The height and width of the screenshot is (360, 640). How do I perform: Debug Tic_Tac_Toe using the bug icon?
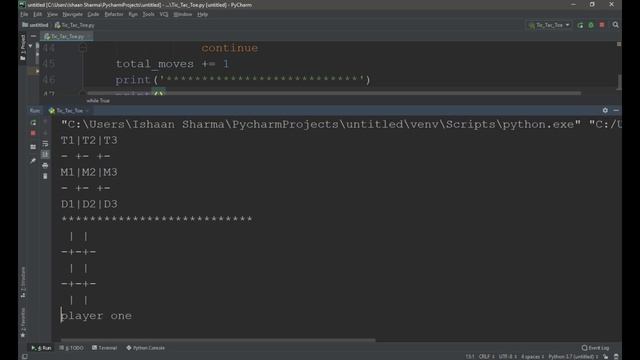[591, 25]
